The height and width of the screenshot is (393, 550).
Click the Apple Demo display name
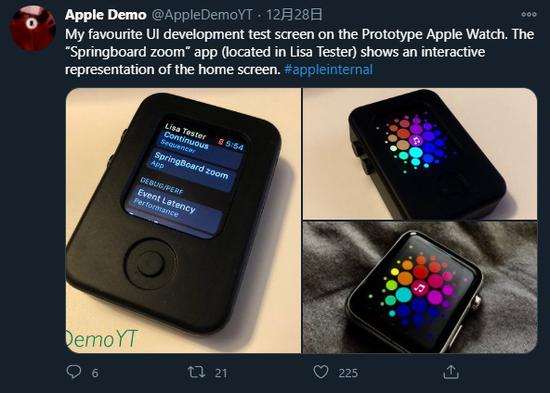[106, 15]
